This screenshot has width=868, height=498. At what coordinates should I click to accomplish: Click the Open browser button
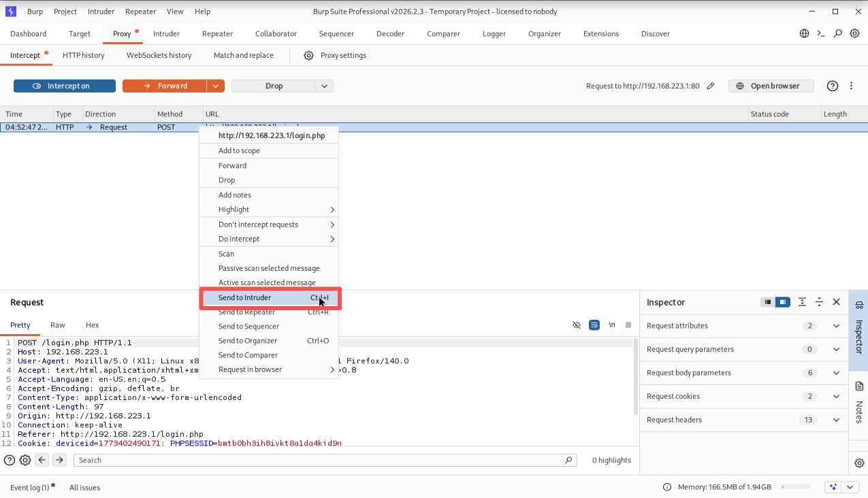click(772, 86)
